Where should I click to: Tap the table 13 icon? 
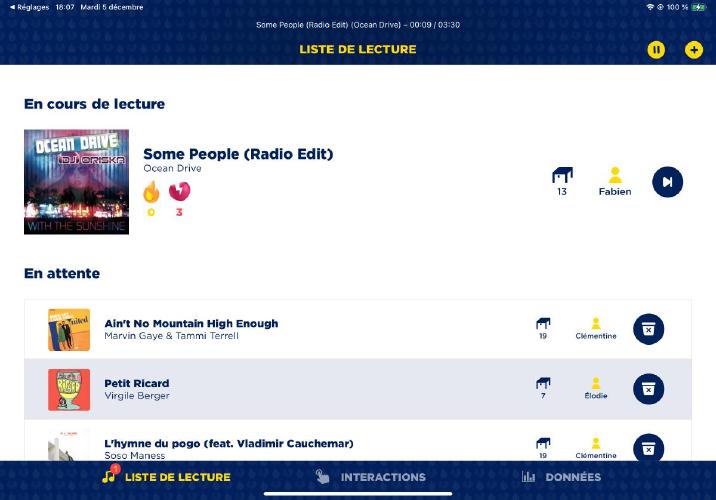(562, 176)
